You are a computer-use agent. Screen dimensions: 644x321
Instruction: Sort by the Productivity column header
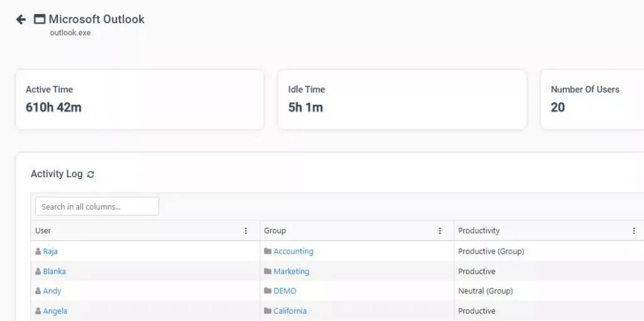479,231
